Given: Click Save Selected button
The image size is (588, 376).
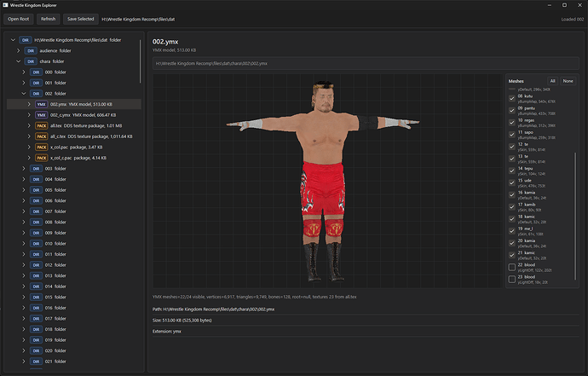Looking at the screenshot, I should point(81,19).
